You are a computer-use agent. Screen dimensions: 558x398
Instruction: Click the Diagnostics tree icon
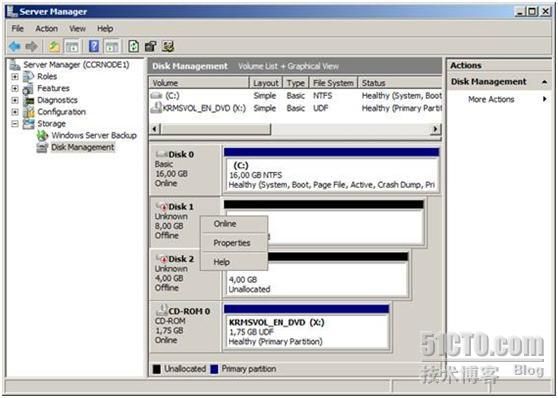(x=28, y=100)
